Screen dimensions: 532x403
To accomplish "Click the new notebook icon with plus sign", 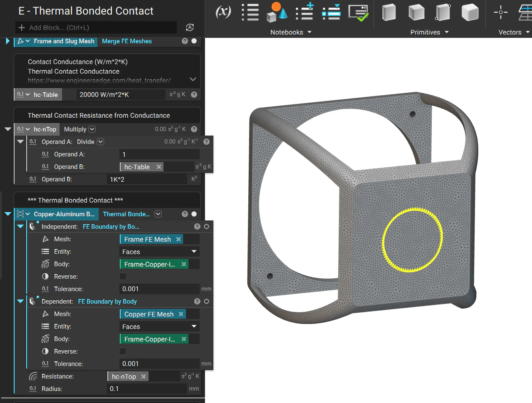I will (x=304, y=12).
